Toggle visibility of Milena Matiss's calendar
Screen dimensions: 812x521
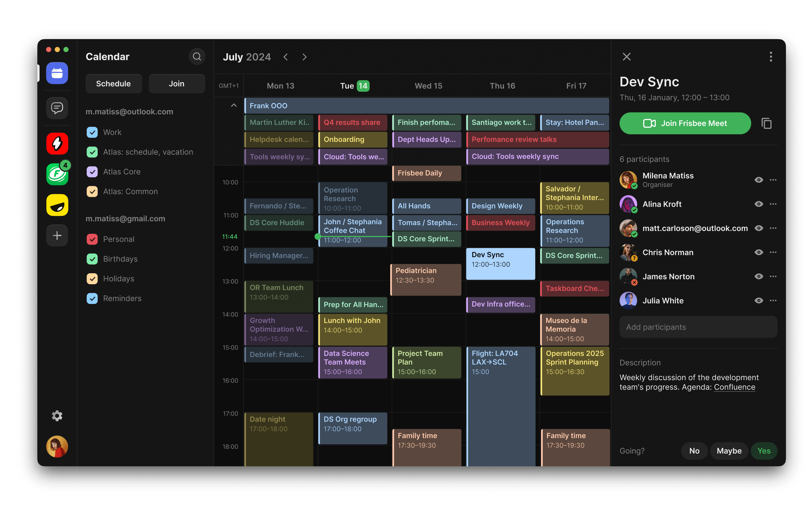758,180
